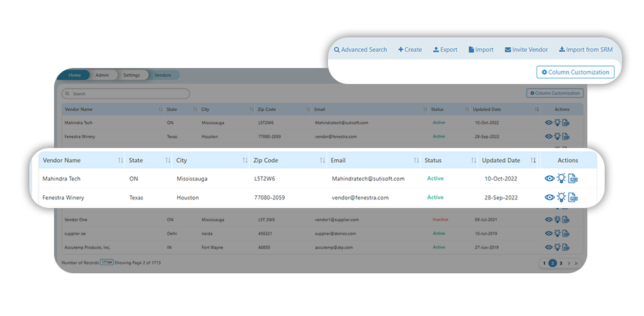Click the small dimmed Column Customization button
The width and height of the screenshot is (644, 316).
tap(555, 93)
